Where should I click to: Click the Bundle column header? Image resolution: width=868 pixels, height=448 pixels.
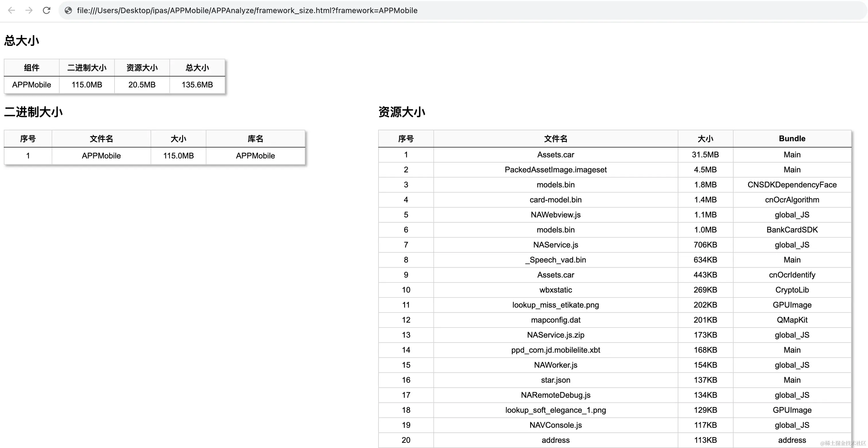(792, 138)
